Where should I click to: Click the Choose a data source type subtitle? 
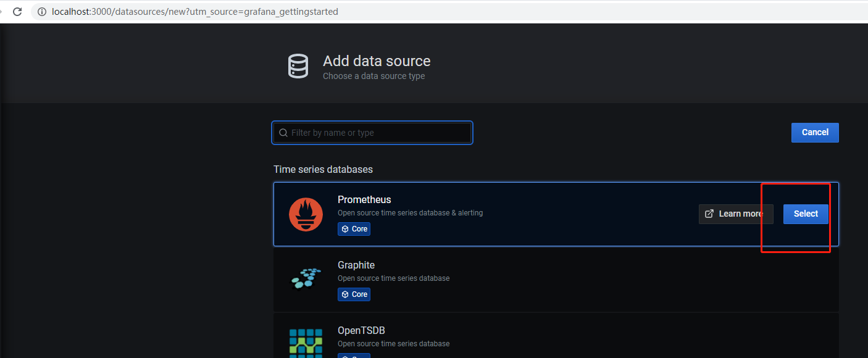click(373, 76)
